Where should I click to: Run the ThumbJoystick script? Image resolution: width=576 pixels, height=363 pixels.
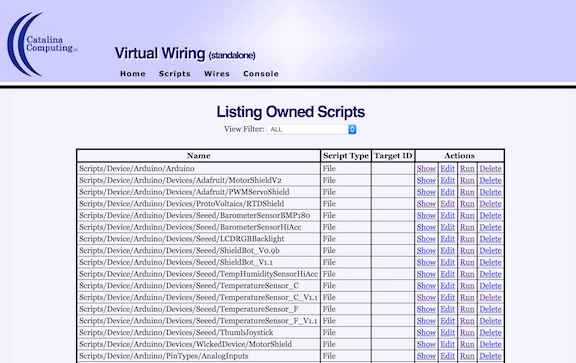point(467,333)
